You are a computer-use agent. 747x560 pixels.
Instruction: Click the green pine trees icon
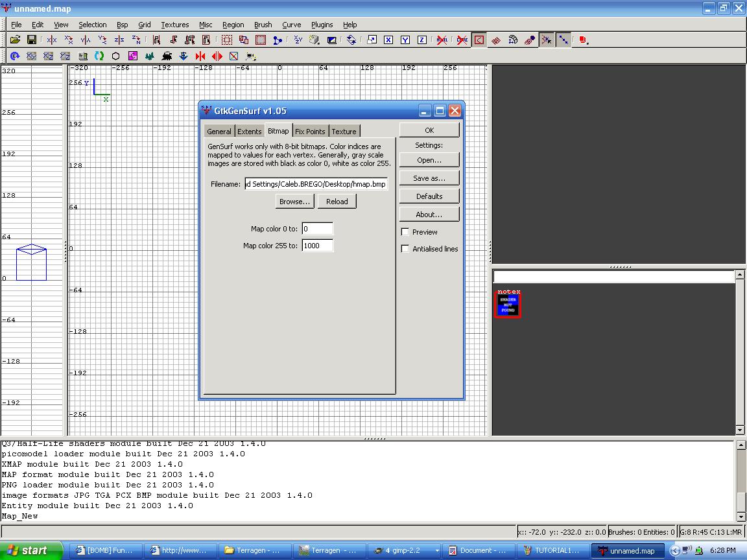pos(150,56)
